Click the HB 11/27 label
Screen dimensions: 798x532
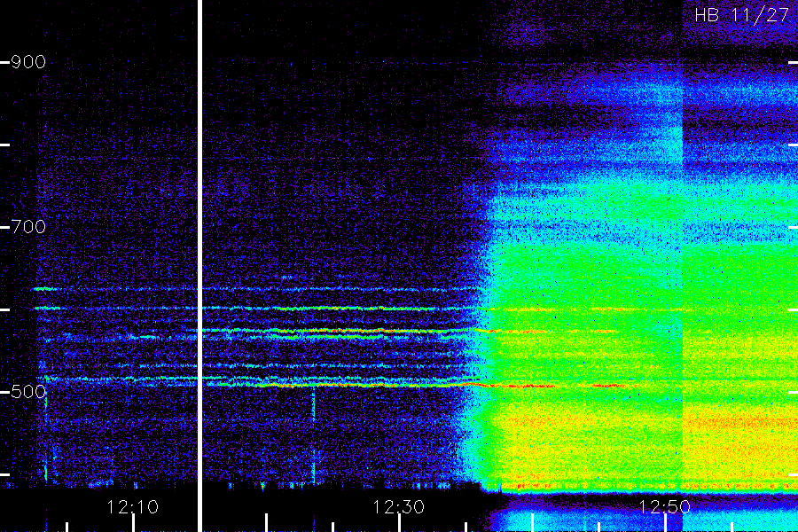(x=741, y=15)
